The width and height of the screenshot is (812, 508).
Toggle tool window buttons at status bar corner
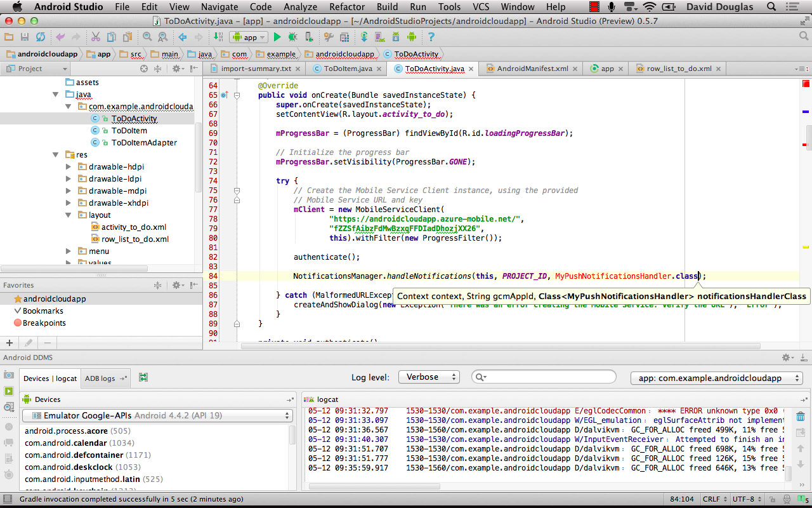pyautogui.click(x=8, y=499)
